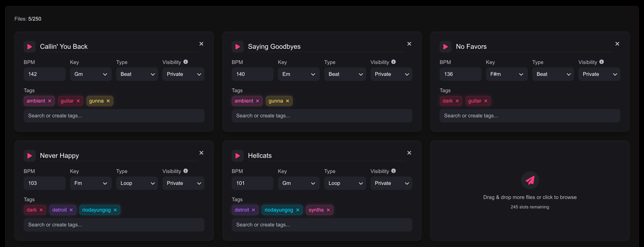Edit the Never Happy title field
644x247 pixels.
pos(119,156)
